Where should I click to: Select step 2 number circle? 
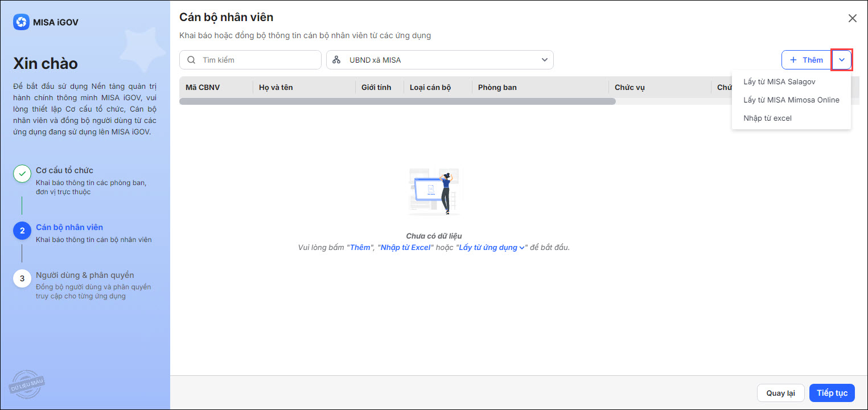pos(22,231)
